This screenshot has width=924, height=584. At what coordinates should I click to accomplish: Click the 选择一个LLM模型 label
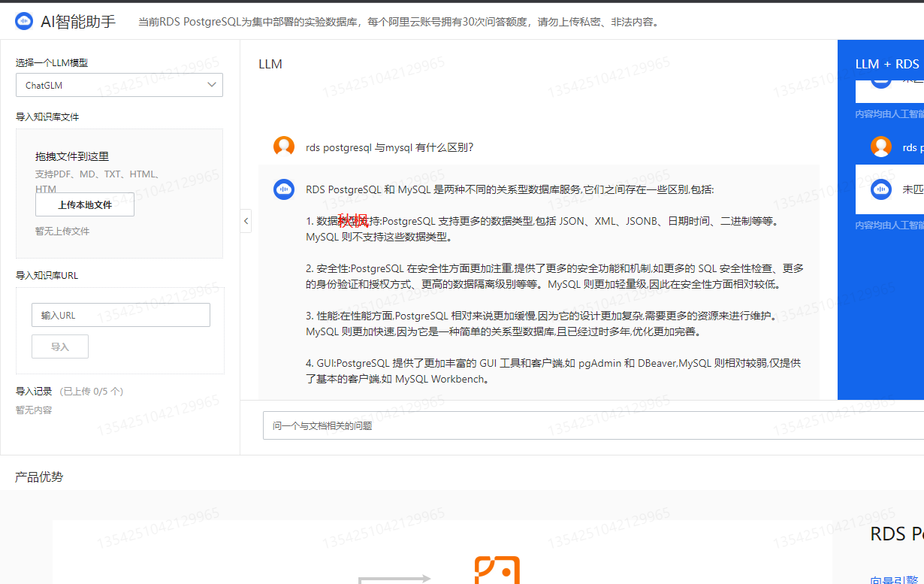[x=52, y=63]
